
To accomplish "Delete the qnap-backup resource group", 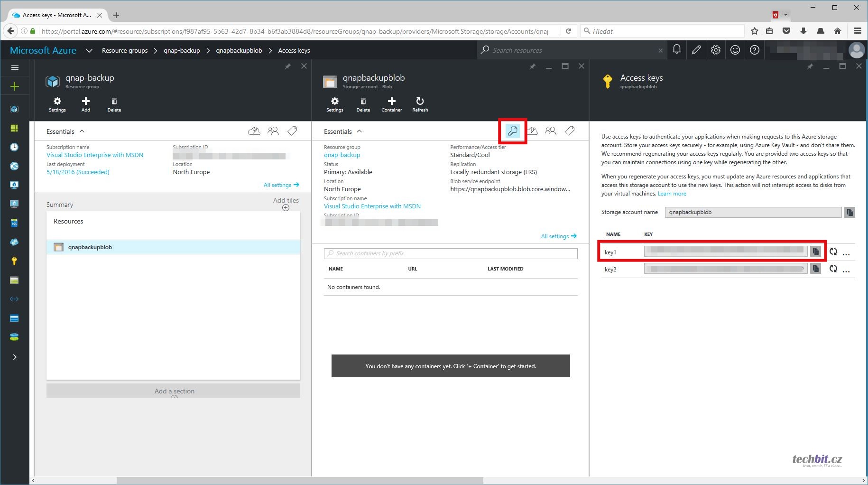I will pyautogui.click(x=114, y=104).
